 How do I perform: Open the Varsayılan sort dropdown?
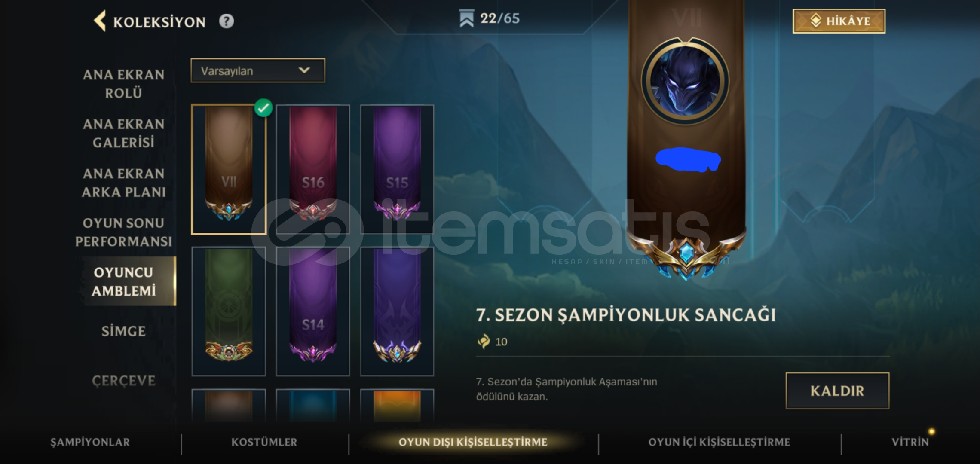tap(258, 70)
